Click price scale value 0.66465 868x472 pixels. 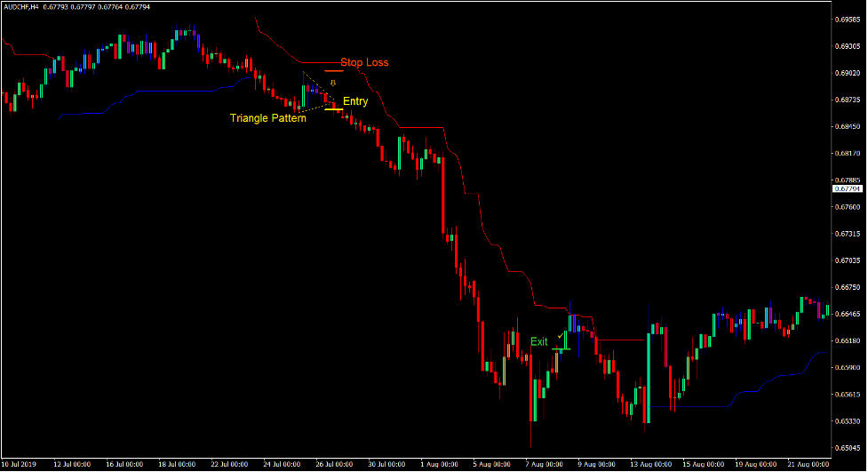pyautogui.click(x=848, y=314)
